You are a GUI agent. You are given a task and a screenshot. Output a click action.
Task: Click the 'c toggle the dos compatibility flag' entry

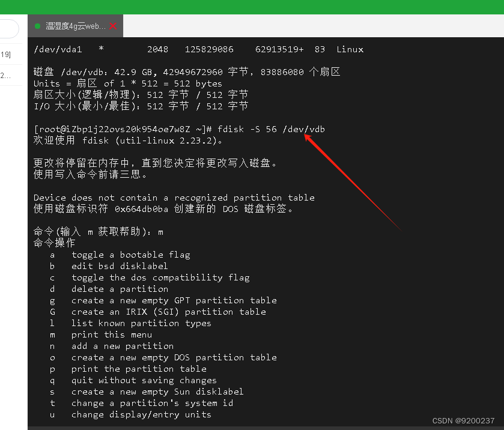[150, 277]
